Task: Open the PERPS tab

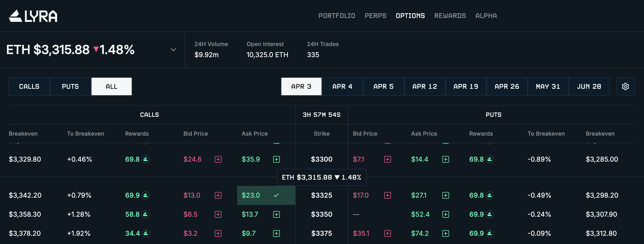Action: coord(375,15)
